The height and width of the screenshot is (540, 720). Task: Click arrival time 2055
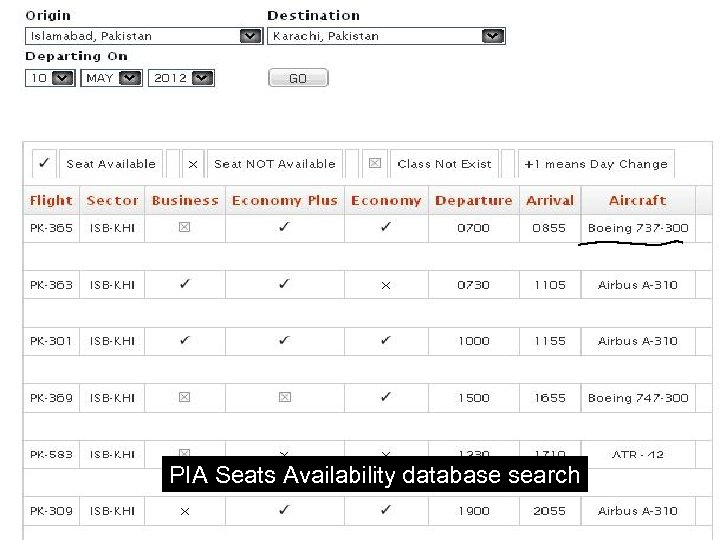(550, 511)
